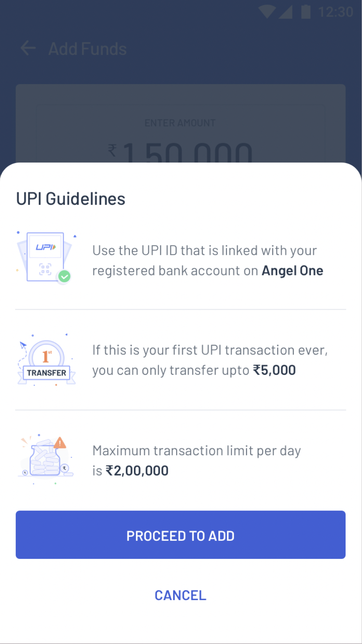Image resolution: width=362 pixels, height=644 pixels.
Task: Click the rupee symbol beside amount
Action: 112,150
